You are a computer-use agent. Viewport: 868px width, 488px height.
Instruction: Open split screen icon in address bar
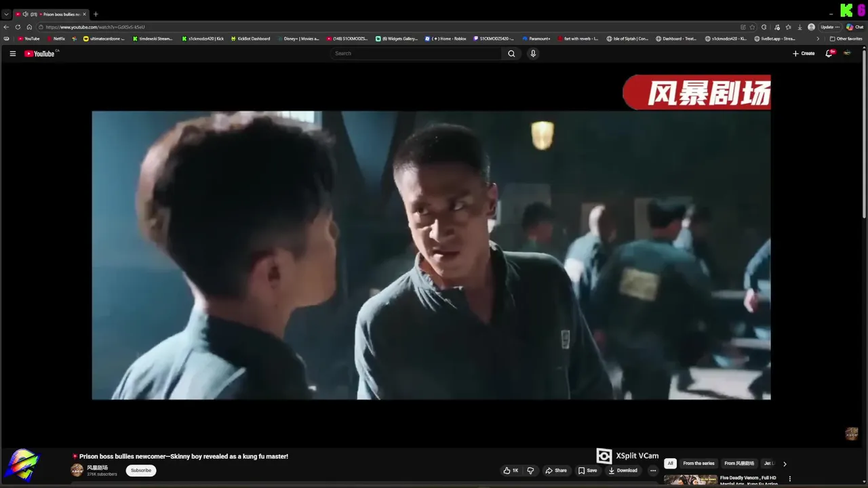[743, 27]
